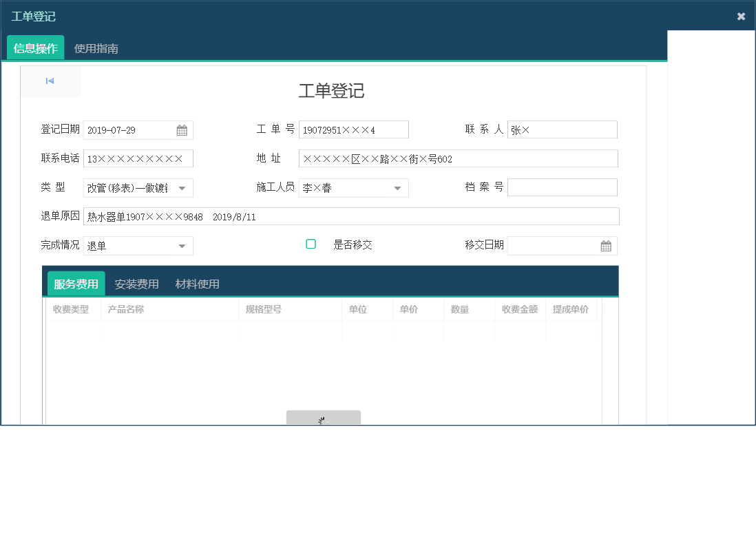Click the 地址 input field

459,158
